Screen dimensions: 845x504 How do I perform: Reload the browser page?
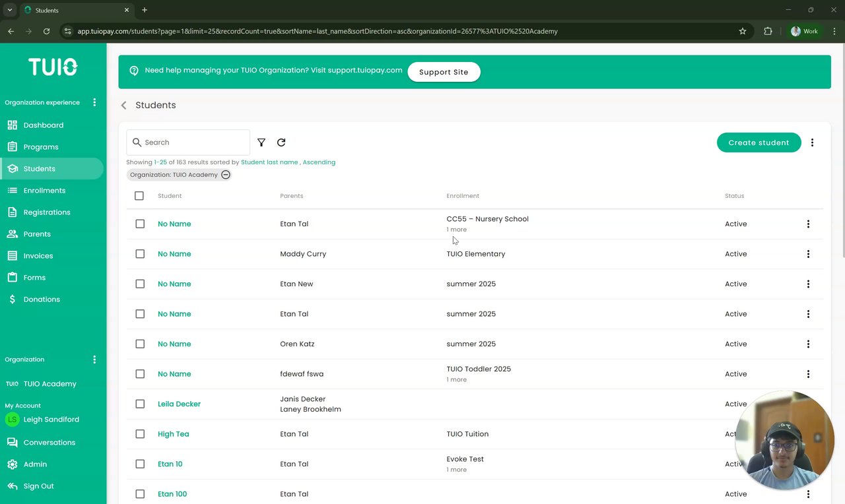click(46, 31)
